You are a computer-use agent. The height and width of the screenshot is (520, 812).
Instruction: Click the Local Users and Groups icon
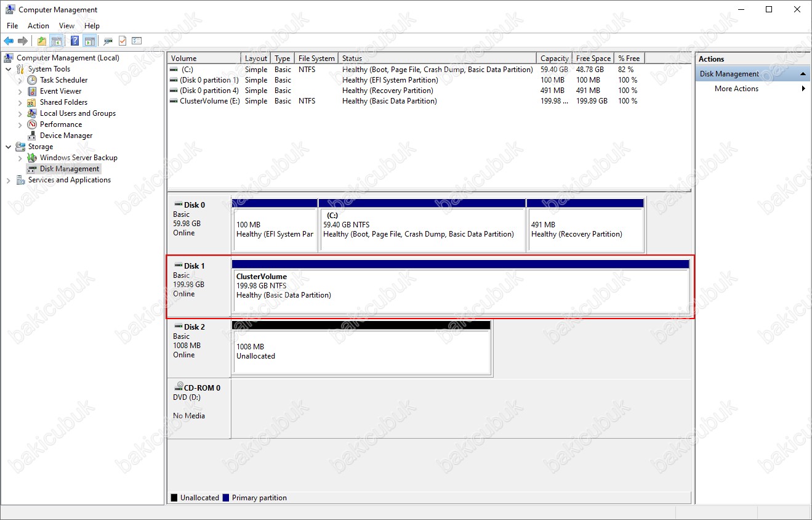[32, 113]
